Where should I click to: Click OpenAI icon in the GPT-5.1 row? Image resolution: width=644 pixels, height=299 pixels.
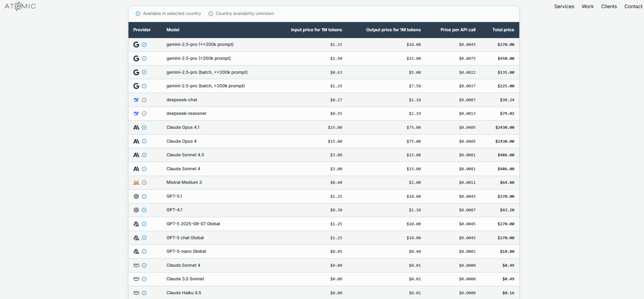136,196
